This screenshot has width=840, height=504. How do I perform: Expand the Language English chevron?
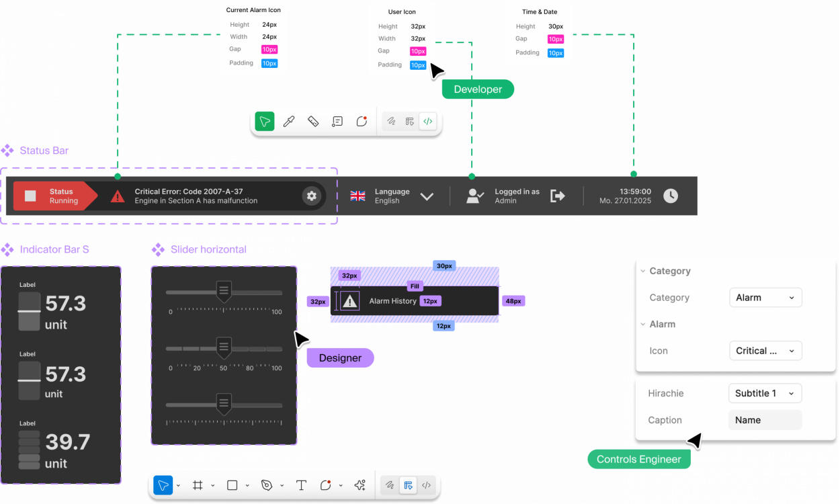(x=427, y=196)
